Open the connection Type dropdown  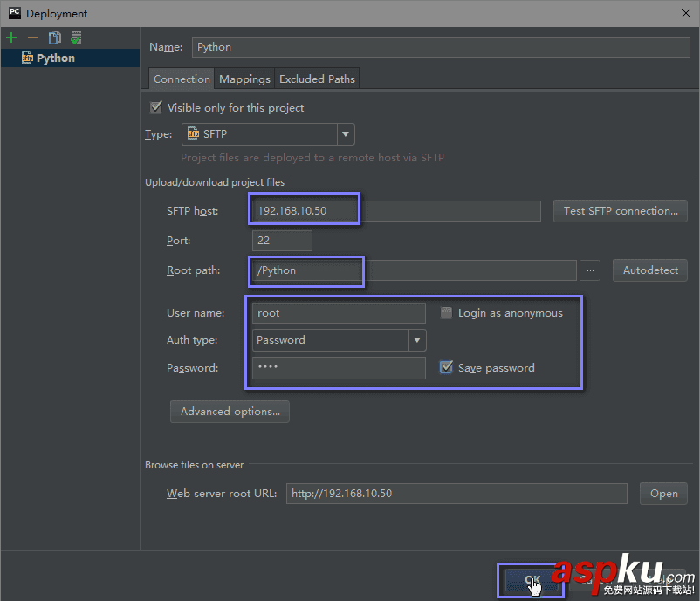coord(346,134)
